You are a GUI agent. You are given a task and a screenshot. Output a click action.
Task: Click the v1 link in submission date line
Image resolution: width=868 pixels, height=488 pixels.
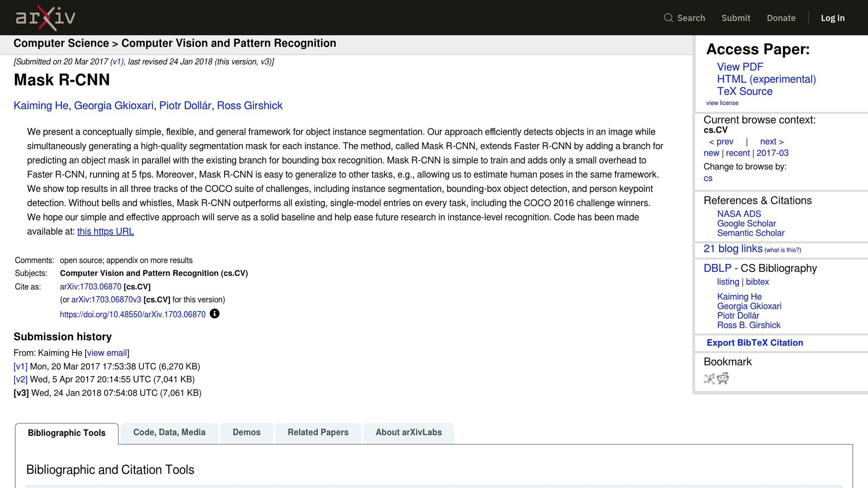tap(117, 62)
